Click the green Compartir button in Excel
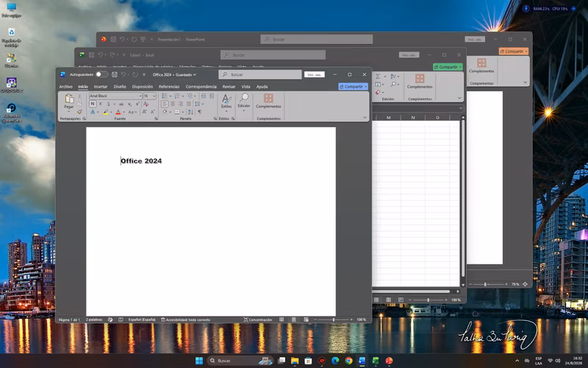588x368 pixels. (x=448, y=67)
